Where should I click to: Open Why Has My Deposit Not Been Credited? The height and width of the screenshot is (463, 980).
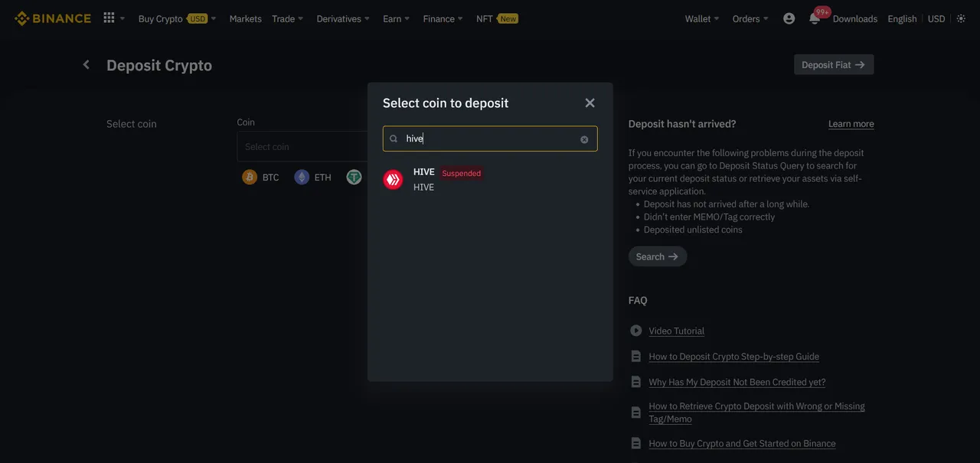(737, 382)
